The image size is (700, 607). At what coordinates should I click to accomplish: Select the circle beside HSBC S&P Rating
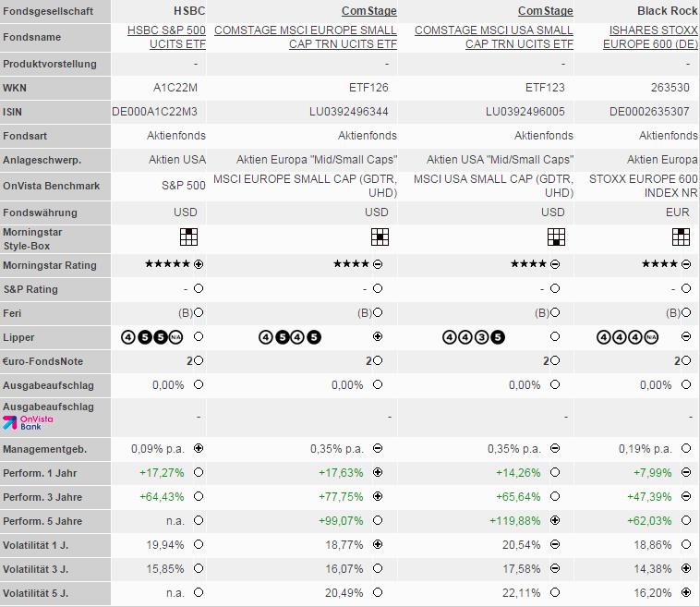(199, 288)
